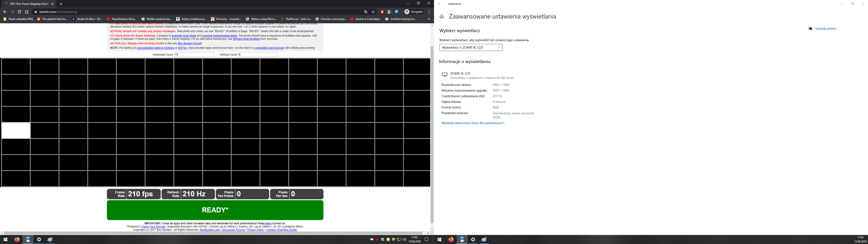Click the translate page icon
The height and width of the screenshot is (244, 868).
coord(366,12)
